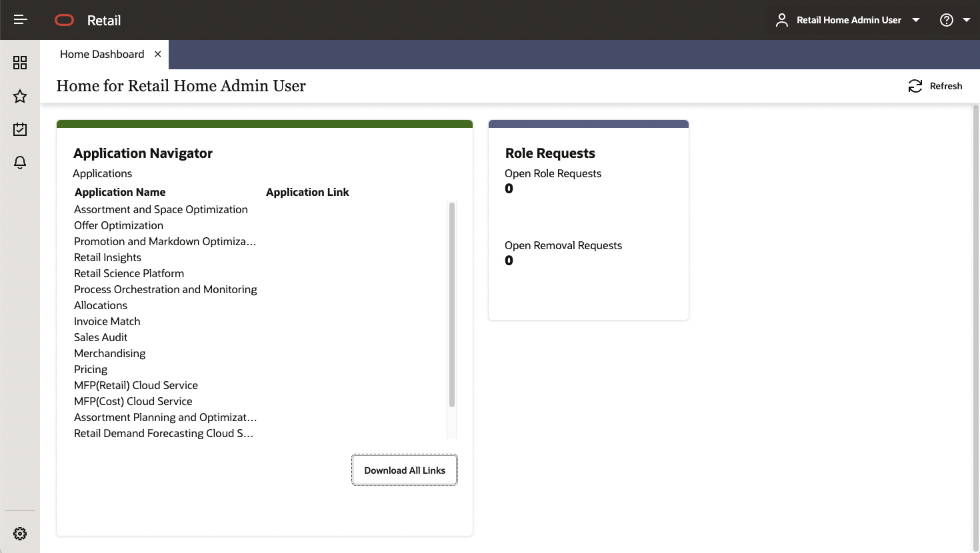Click the Role Requests tile heading
Viewport: 980px width, 553px height.
pos(550,153)
